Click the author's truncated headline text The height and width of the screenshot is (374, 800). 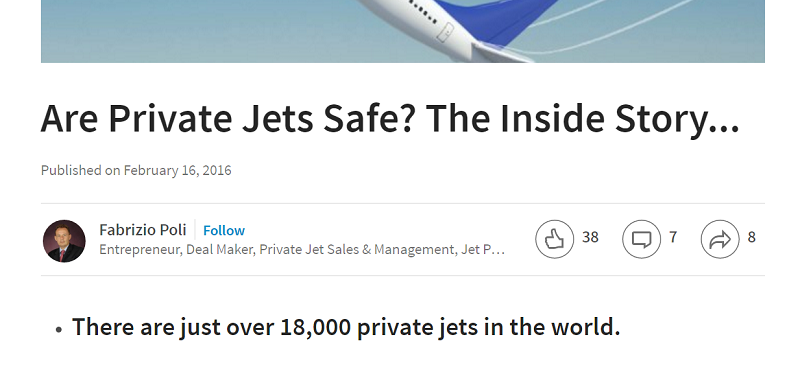tap(302, 250)
